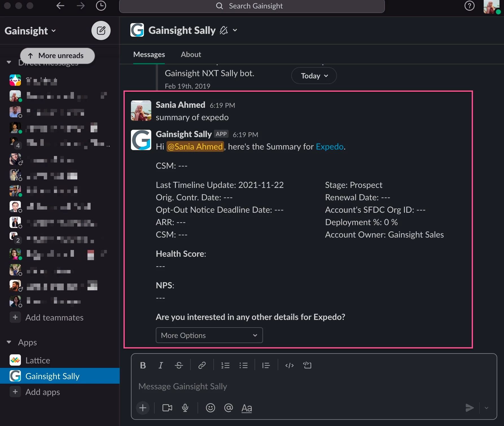Apply italic formatting
This screenshot has height=426, width=504.
161,365
